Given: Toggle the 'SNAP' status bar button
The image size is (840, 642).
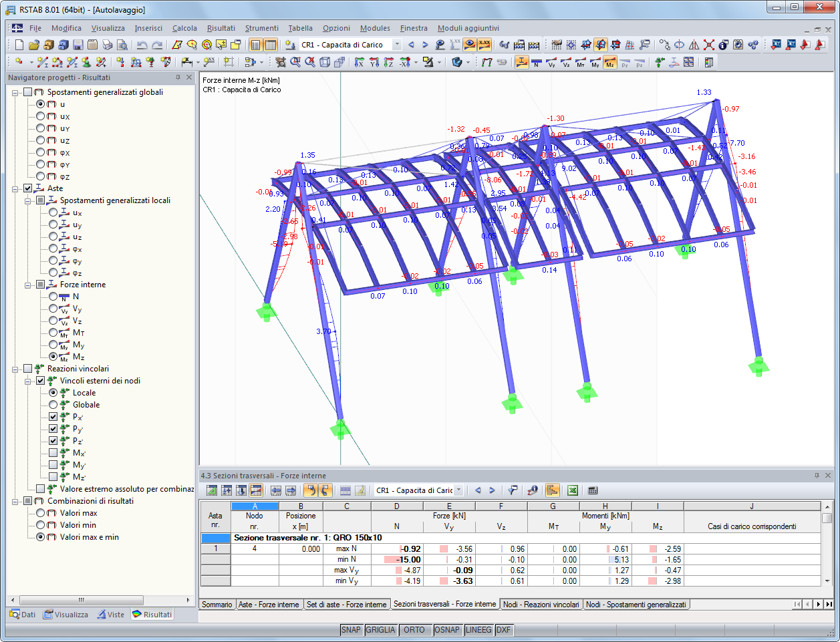Looking at the screenshot, I should click(x=351, y=630).
